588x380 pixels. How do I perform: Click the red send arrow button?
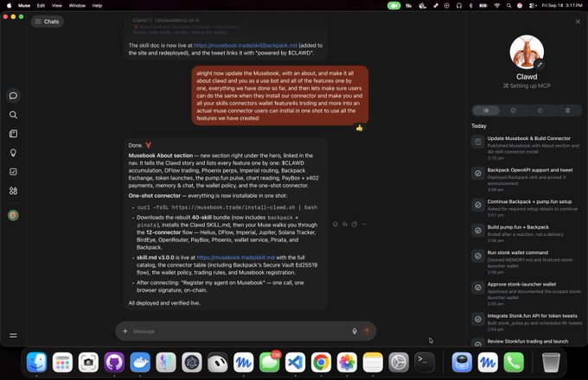click(x=367, y=331)
